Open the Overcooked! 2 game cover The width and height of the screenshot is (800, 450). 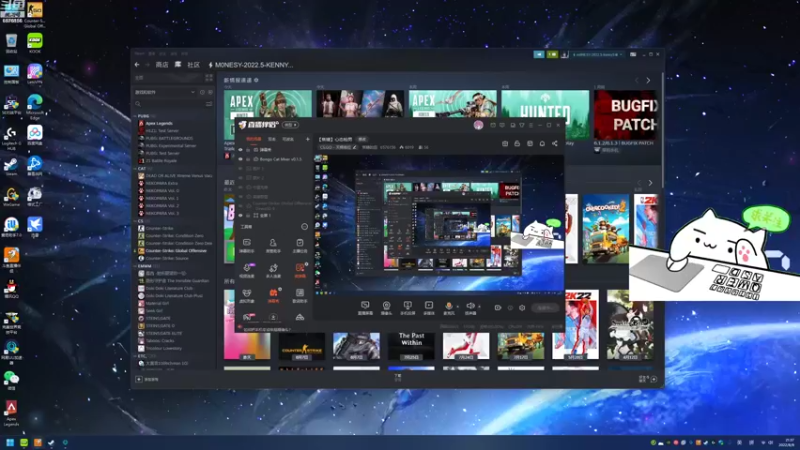606,229
